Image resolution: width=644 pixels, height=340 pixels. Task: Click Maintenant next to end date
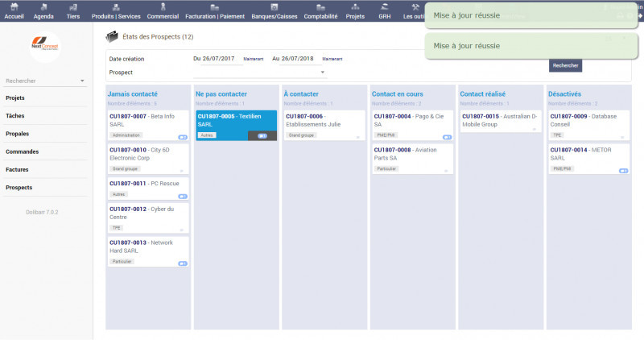pos(332,59)
